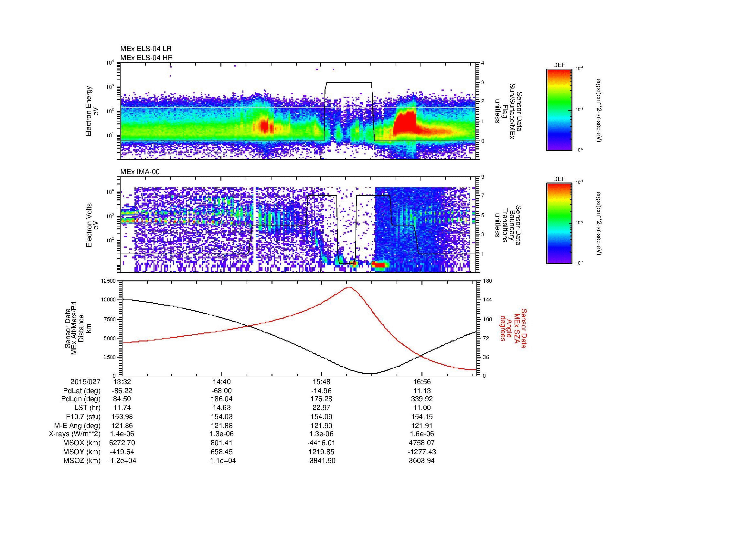Click F10.7 value 154.15
Image resolution: width=756 pixels, height=534 pixels.
coord(422,416)
